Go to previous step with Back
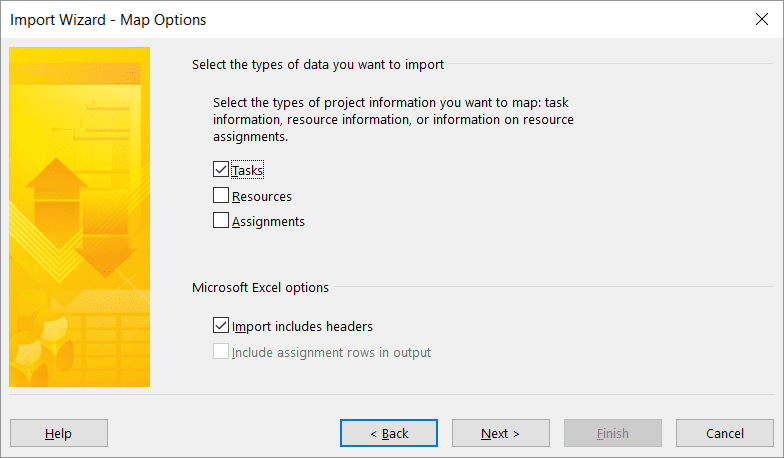This screenshot has width=784, height=458. point(388,433)
